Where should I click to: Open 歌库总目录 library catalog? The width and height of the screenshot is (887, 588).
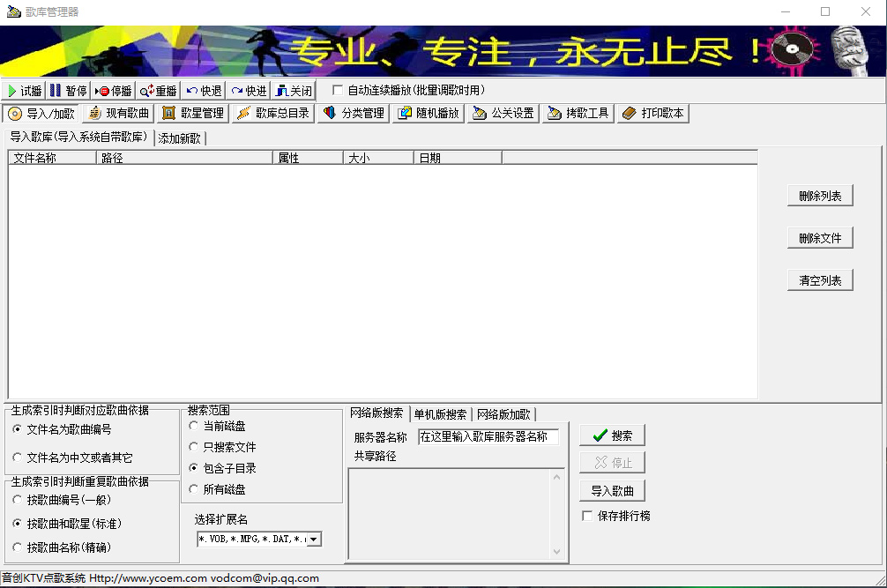pyautogui.click(x=273, y=114)
